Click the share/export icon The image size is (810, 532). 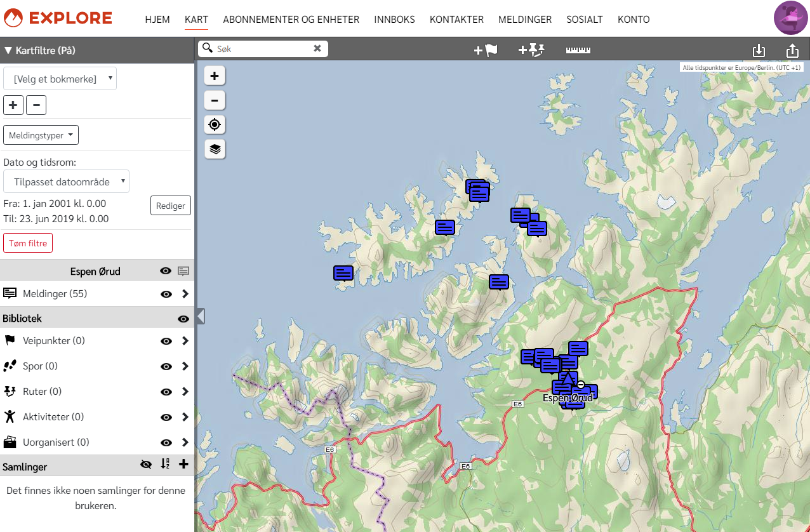coord(792,50)
